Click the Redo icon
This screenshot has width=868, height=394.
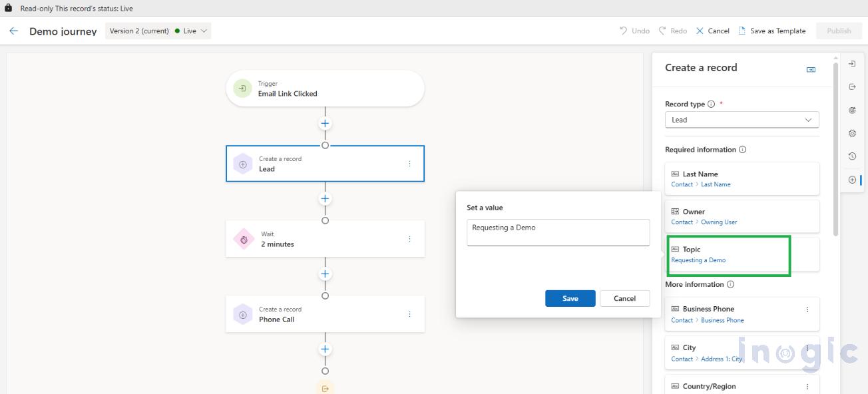662,31
